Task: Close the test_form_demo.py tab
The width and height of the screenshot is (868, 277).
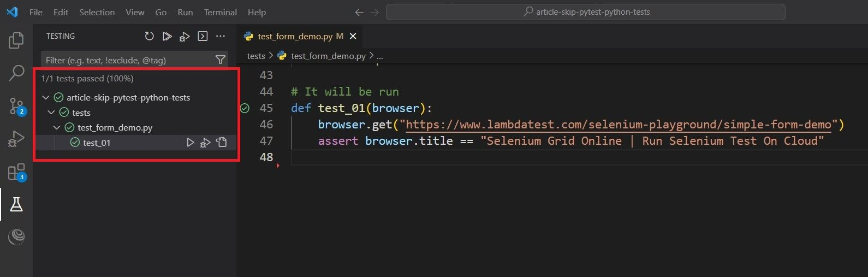Action: click(353, 36)
